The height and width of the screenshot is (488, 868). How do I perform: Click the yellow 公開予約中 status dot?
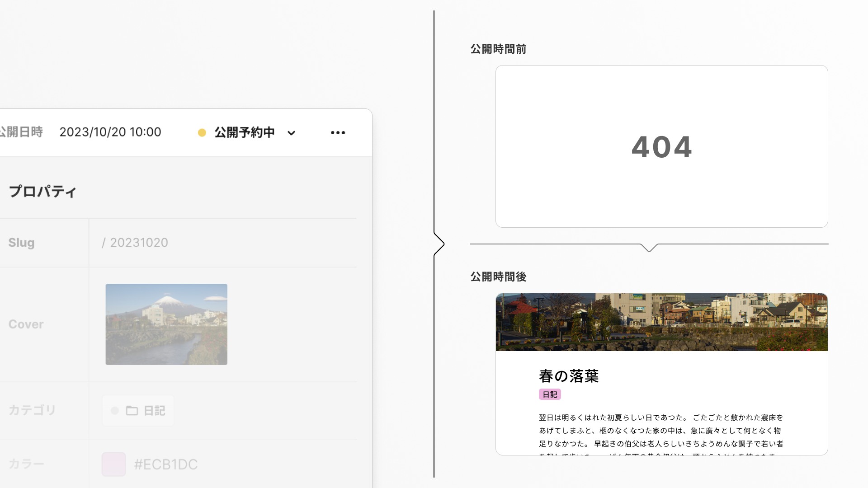point(202,132)
